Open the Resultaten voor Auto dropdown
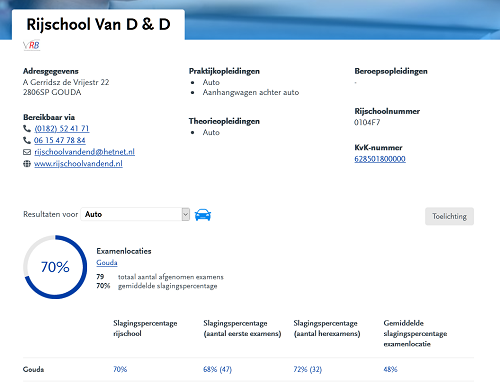500x386 pixels. tap(135, 214)
